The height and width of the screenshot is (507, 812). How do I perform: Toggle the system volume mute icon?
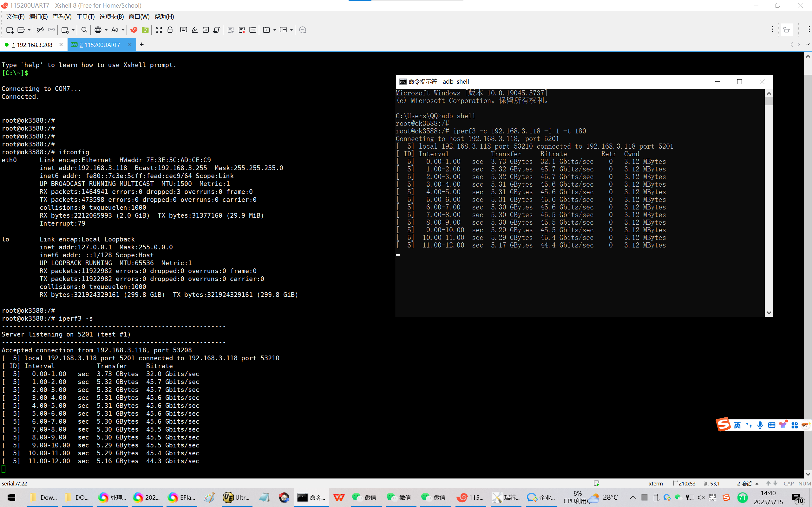pos(701,497)
